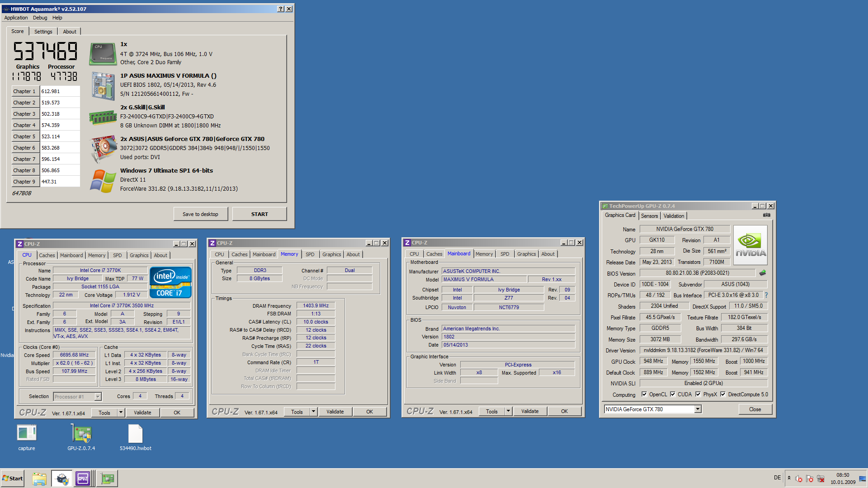Open the capture desktop shortcut
This screenshot has height=488, width=868.
27,437
